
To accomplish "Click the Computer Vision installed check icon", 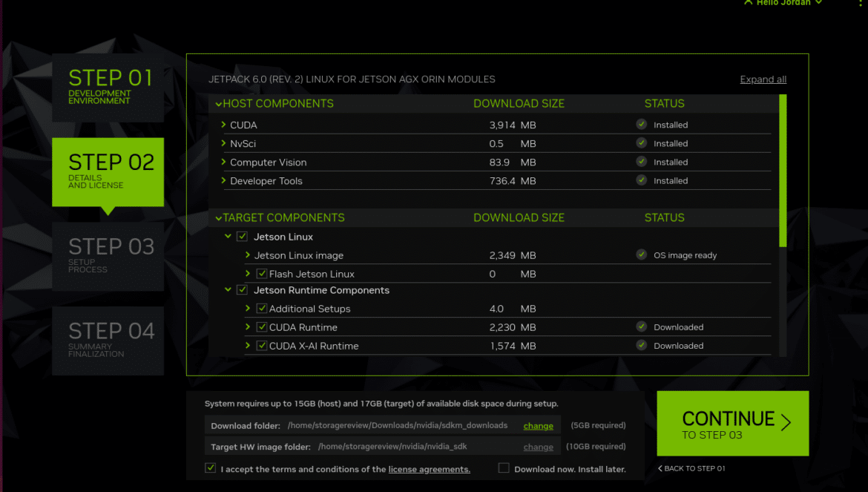I will (x=641, y=162).
